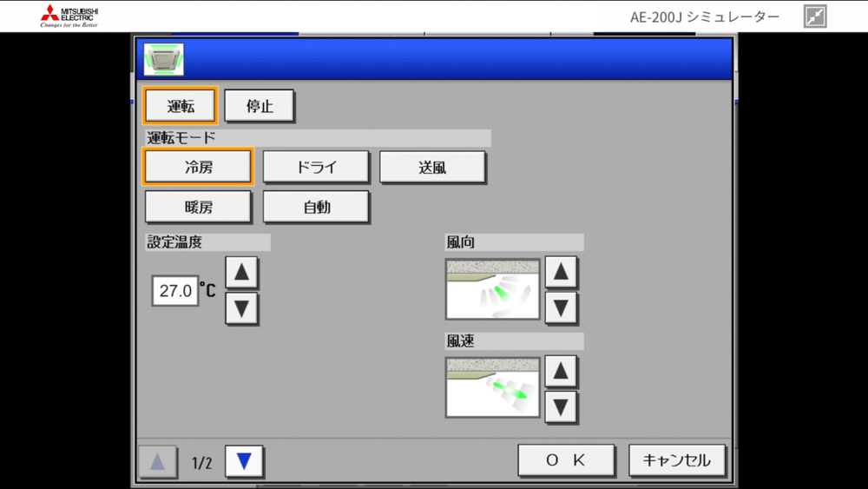Click the 風向 air direction illustration

[x=493, y=289]
